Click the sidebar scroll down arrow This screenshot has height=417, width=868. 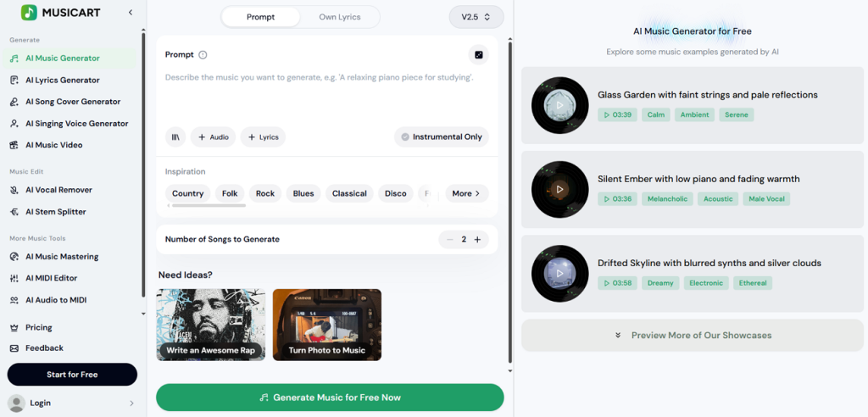tap(143, 314)
